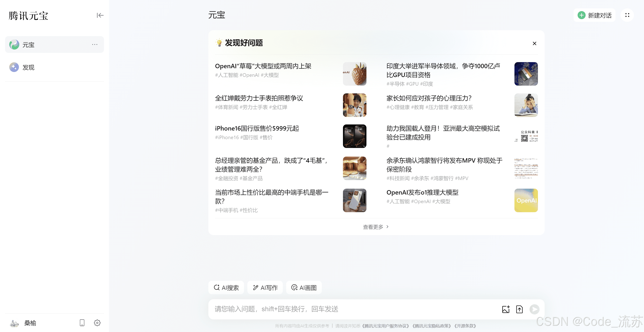Click the upload file icon in input box
644x332 pixels.
(519, 309)
